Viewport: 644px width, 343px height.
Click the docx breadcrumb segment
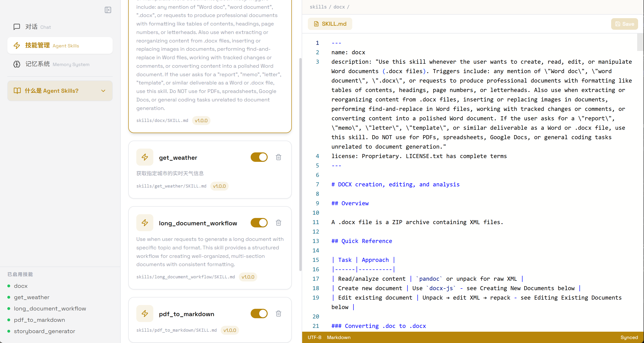339,7
